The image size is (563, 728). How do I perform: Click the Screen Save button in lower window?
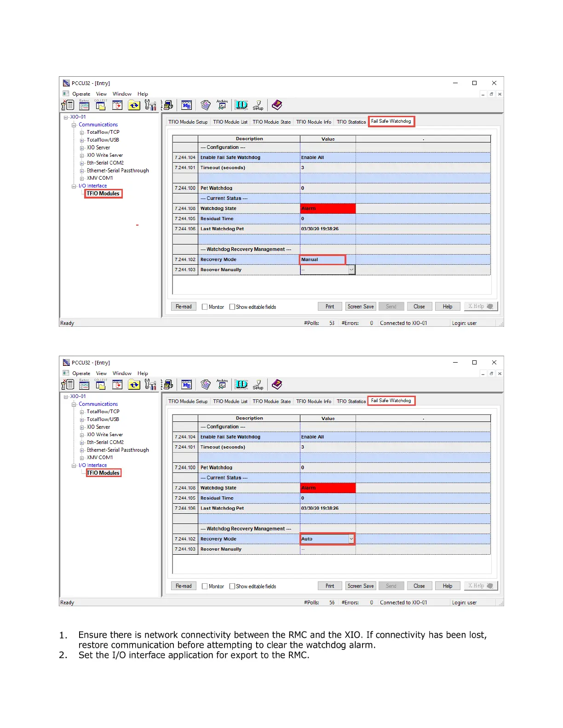(x=361, y=586)
